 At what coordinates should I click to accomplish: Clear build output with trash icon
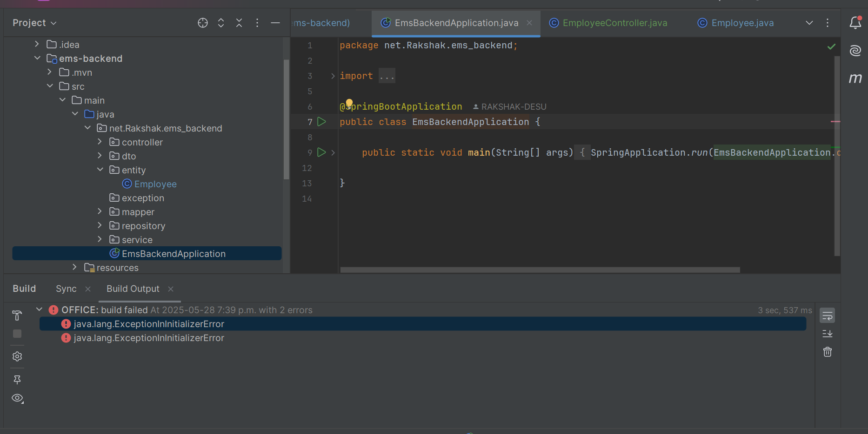tap(827, 352)
